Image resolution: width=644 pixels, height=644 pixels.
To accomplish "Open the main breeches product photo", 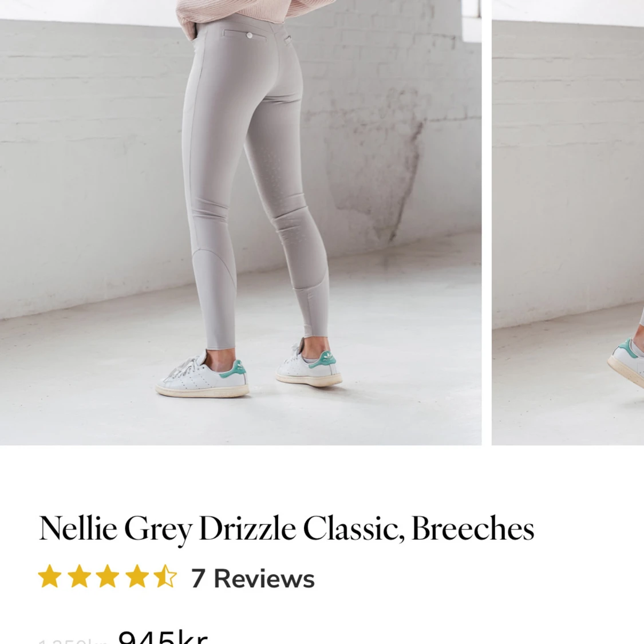I will tap(240, 222).
